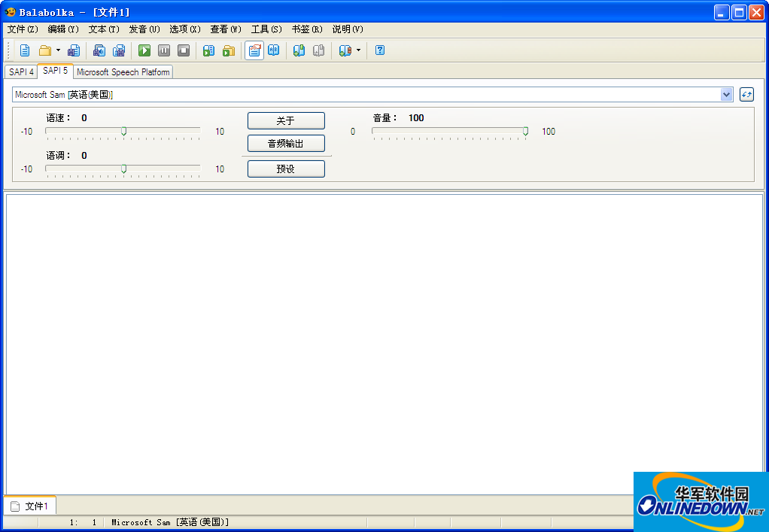Click the read clipboard aloud icon
The height and width of the screenshot is (532, 769).
209,50
